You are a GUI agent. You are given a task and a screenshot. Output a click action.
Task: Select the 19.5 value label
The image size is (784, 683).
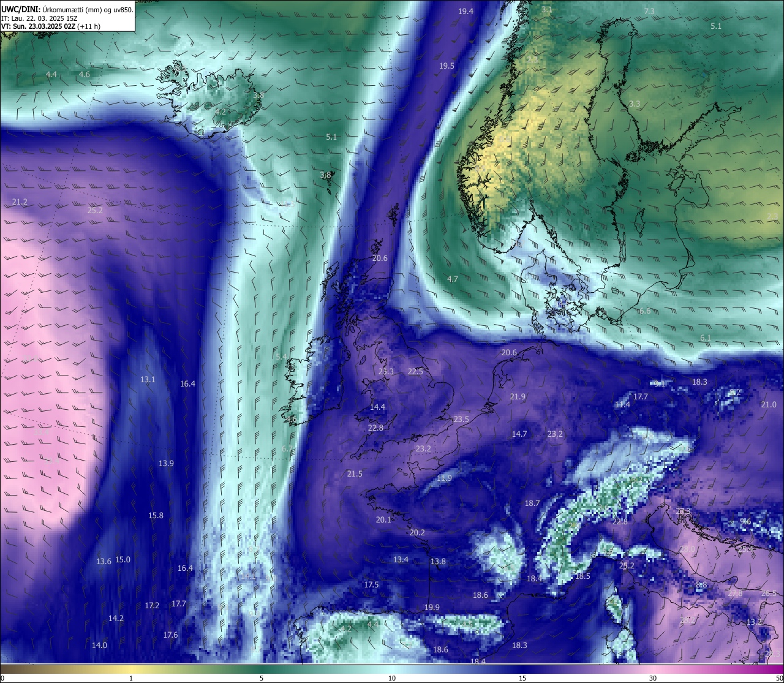coord(447,66)
